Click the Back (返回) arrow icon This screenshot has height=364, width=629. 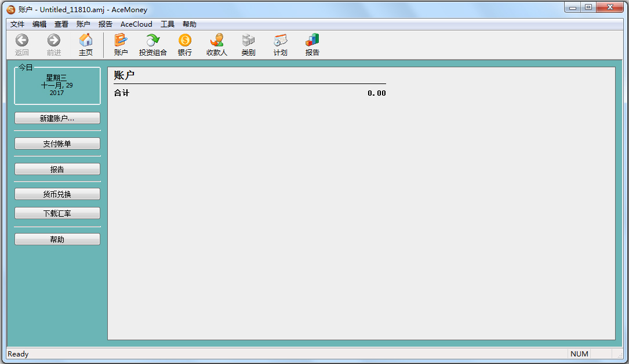[x=21, y=40]
